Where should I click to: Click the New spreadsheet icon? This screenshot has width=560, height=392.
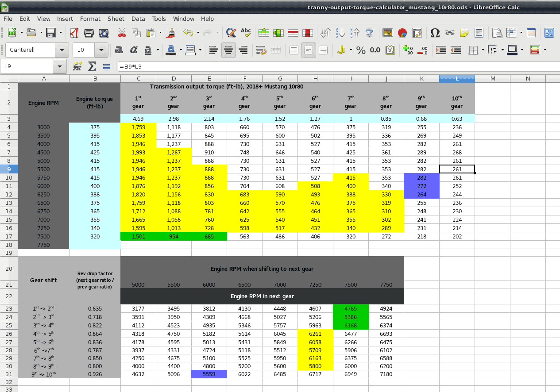[12, 33]
